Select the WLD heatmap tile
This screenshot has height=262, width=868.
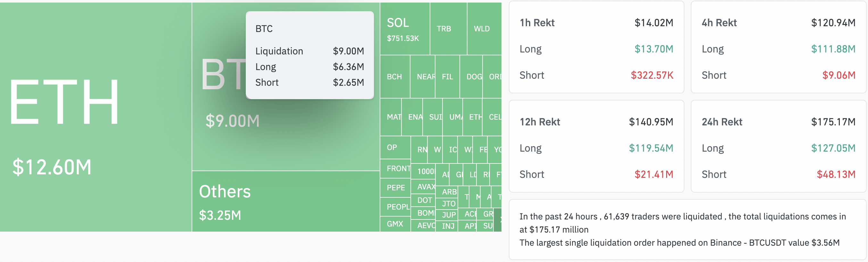click(x=484, y=28)
